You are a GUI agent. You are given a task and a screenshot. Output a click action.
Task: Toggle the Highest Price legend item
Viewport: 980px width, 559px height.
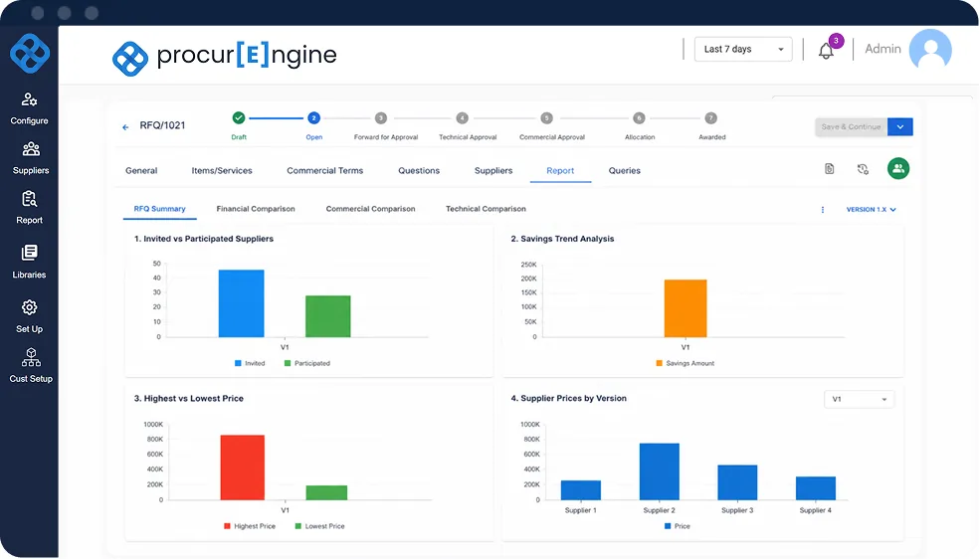pyautogui.click(x=250, y=526)
